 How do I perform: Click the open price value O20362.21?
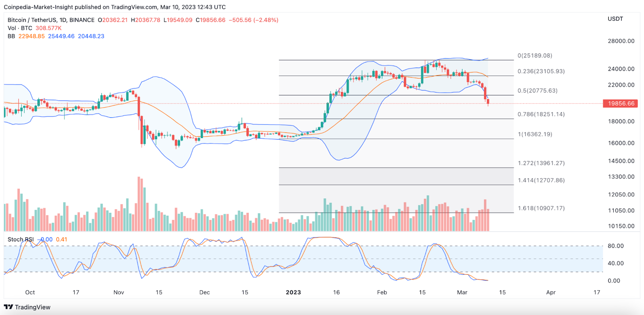(x=113, y=20)
